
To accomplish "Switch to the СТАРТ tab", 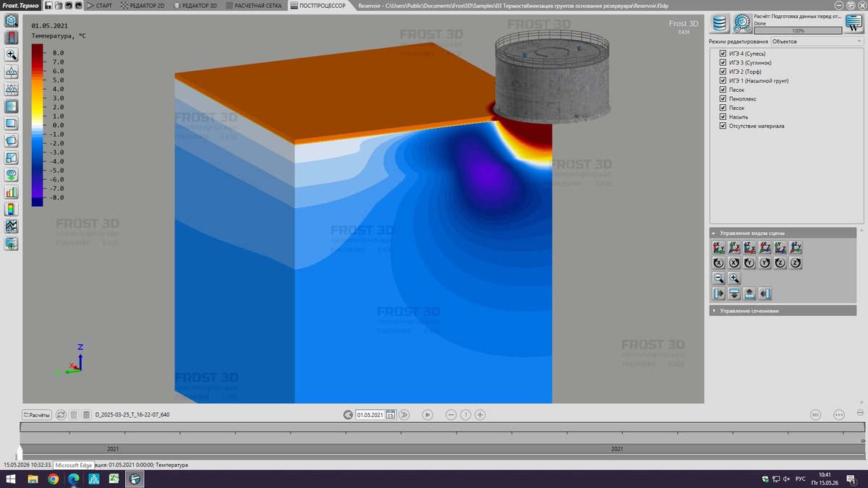I will coord(100,5).
